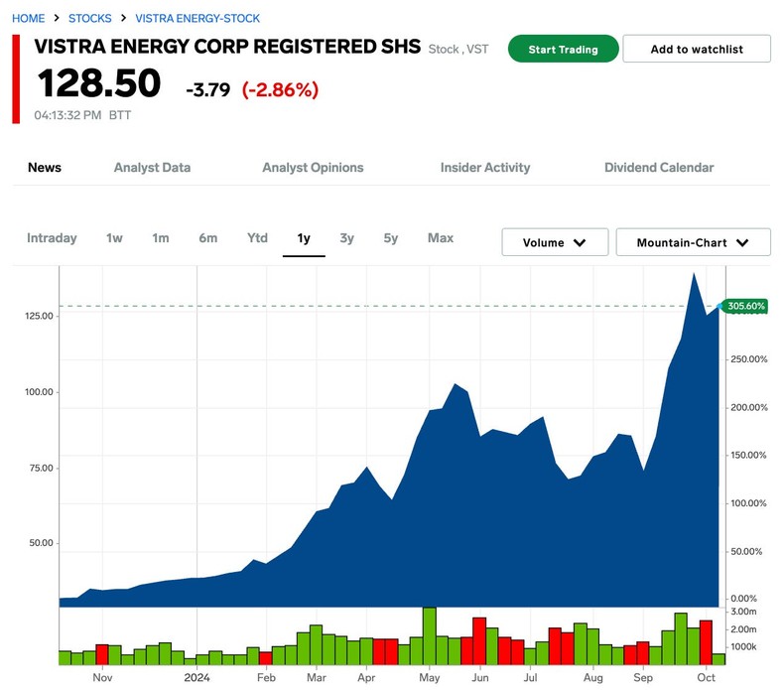
Task: Choose the Ytd chart range
Action: point(257,238)
